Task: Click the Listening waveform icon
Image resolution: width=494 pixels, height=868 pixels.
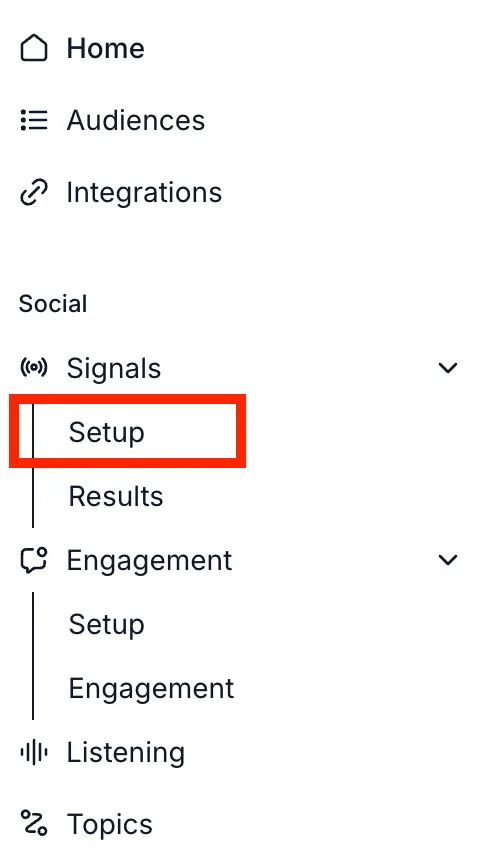Action: click(34, 752)
